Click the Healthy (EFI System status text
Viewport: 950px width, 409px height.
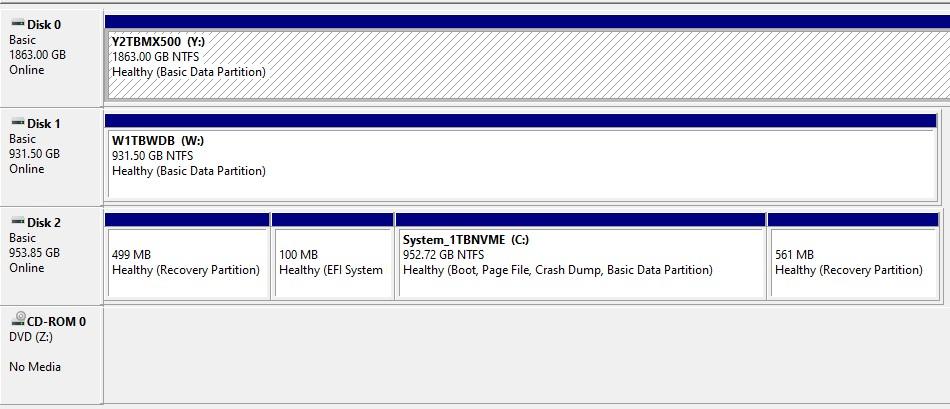(x=331, y=270)
